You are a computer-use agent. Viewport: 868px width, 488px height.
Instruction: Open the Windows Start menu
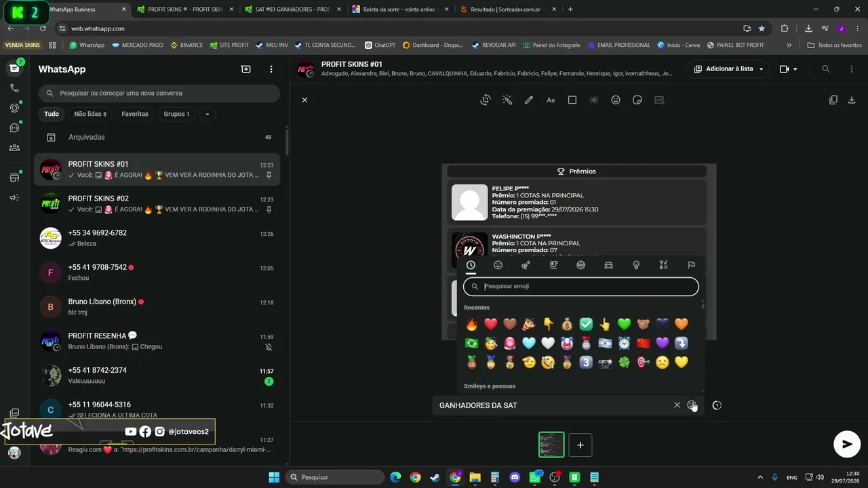pos(274,477)
